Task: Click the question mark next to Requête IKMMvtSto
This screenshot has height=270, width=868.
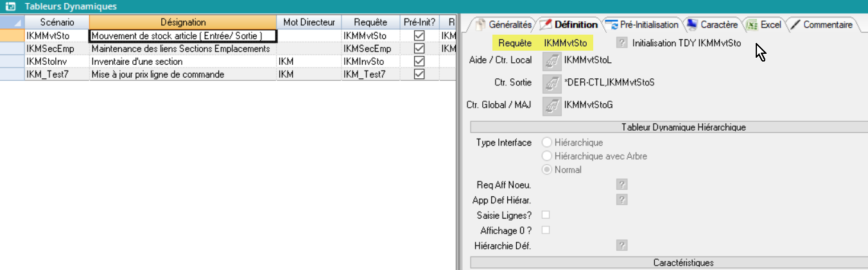Action: 621,43
